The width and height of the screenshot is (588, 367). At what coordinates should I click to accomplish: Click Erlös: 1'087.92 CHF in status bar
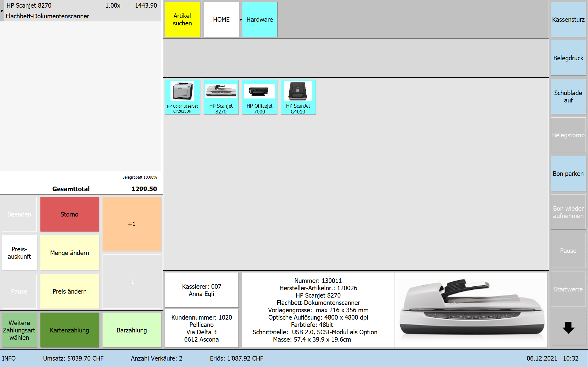click(237, 358)
